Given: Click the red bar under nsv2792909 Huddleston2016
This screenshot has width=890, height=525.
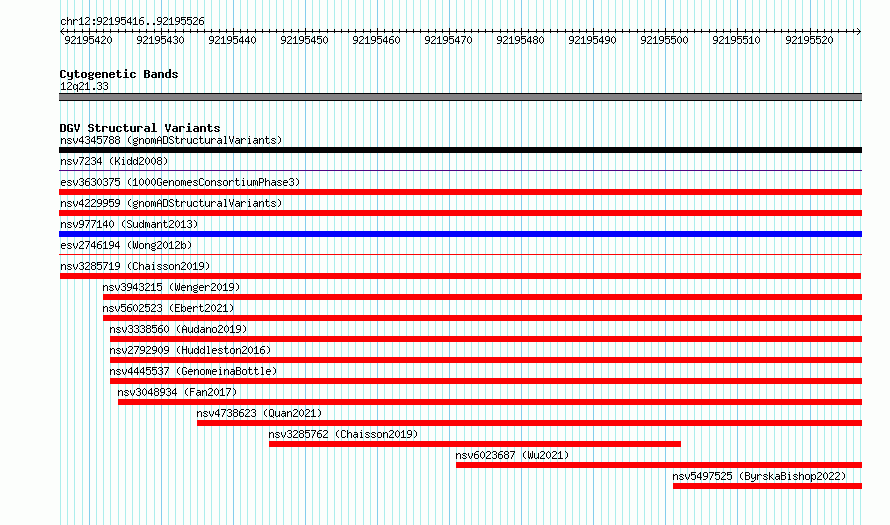Looking at the screenshot, I should pos(486,360).
